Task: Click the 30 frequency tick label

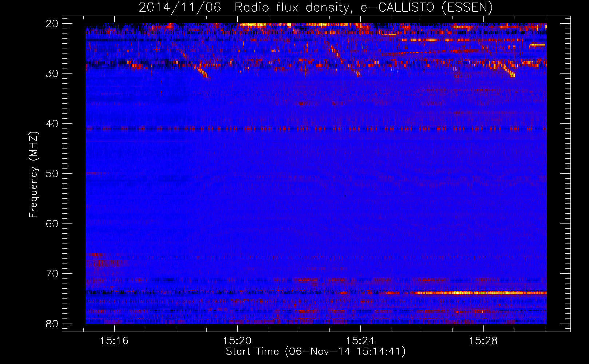Action: (52, 74)
